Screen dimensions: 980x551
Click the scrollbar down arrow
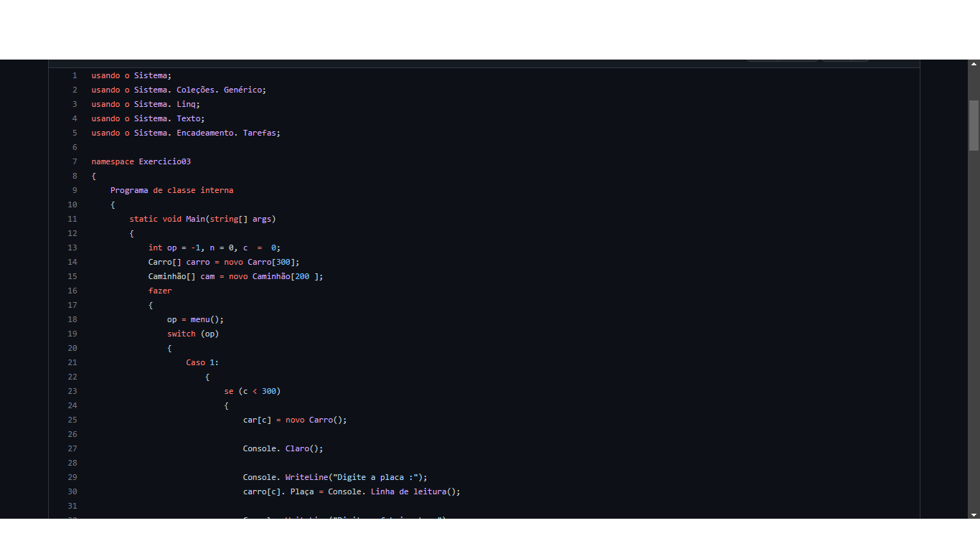point(974,514)
